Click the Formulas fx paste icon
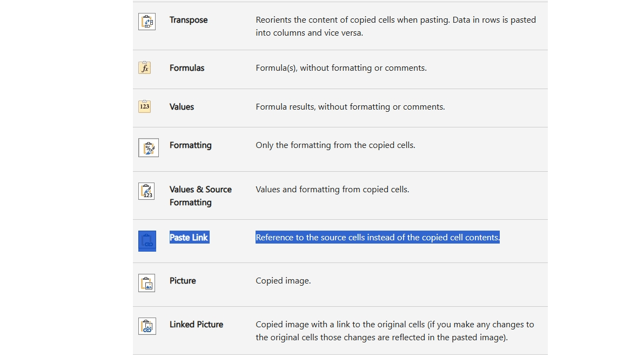 (x=144, y=68)
